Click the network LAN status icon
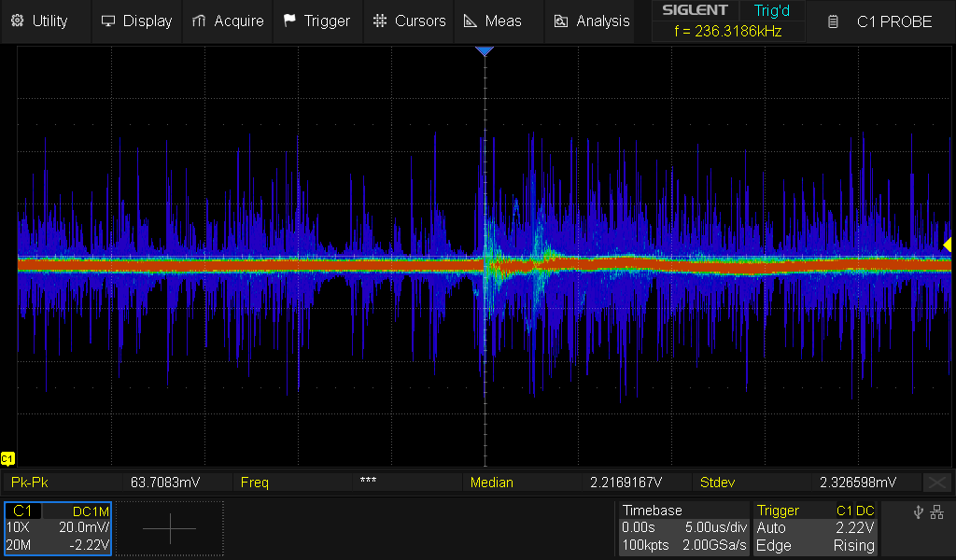This screenshot has width=956, height=560. [937, 511]
